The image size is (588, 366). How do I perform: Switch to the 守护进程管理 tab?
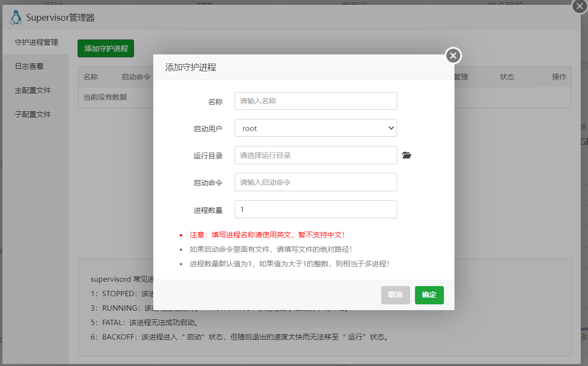point(36,42)
